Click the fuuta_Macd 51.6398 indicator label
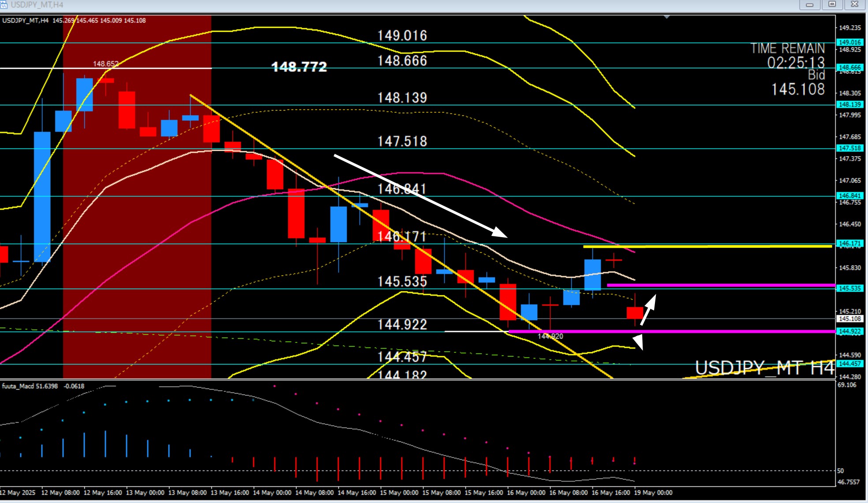Screen dimensions: 868x503 [x=30, y=386]
